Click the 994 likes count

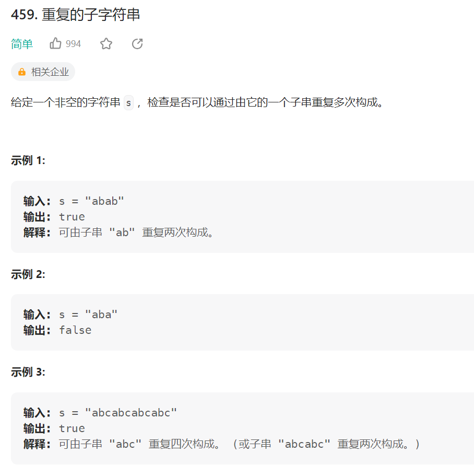tap(73, 44)
